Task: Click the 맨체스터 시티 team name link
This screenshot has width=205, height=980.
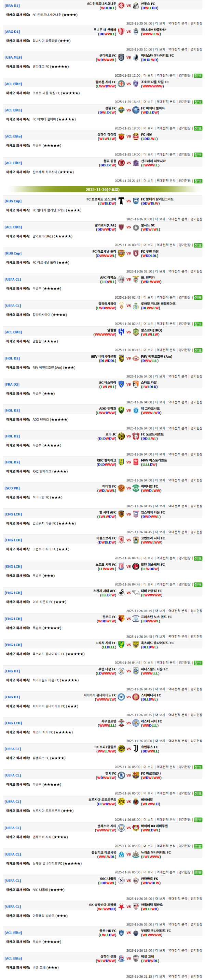Action: point(106,826)
